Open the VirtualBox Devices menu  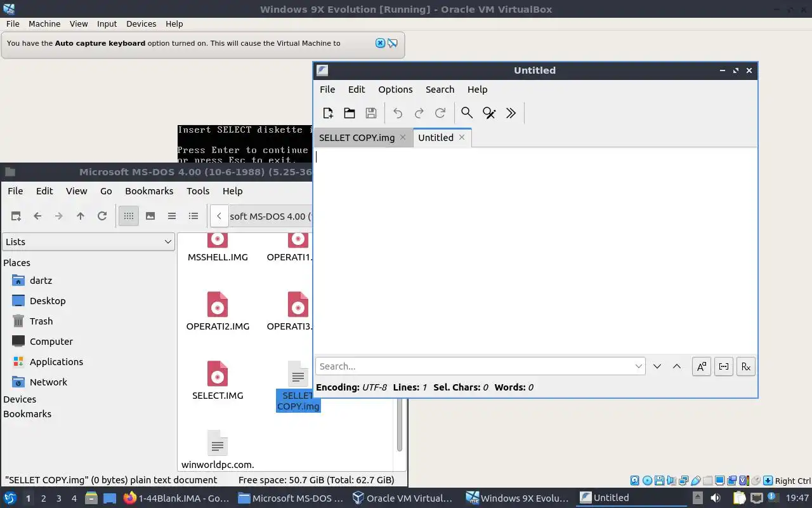point(141,23)
